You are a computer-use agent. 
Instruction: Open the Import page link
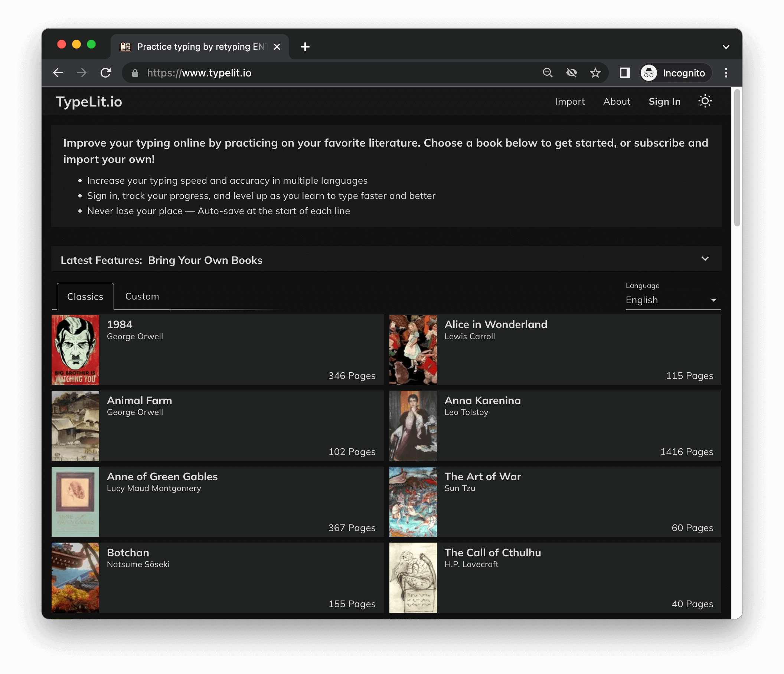point(569,101)
